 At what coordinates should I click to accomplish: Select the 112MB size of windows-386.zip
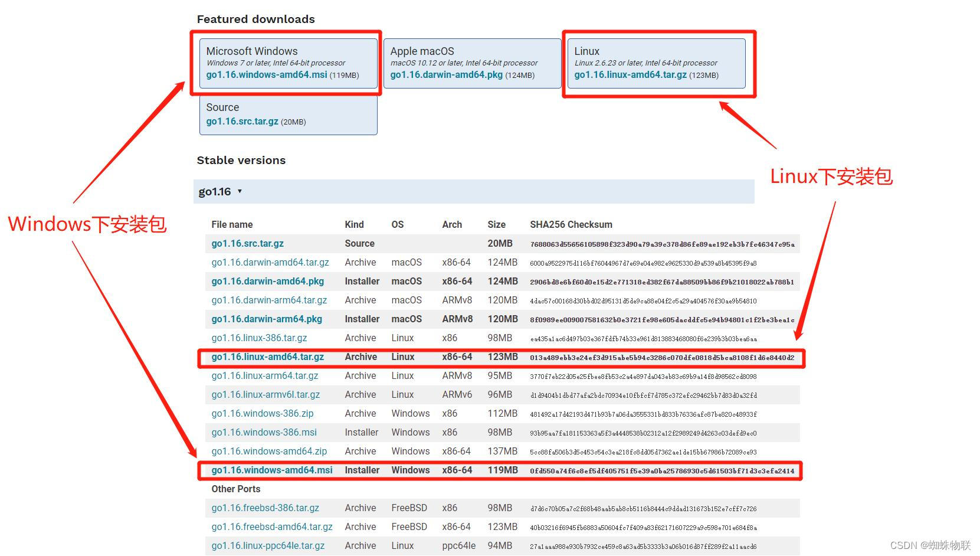point(502,413)
